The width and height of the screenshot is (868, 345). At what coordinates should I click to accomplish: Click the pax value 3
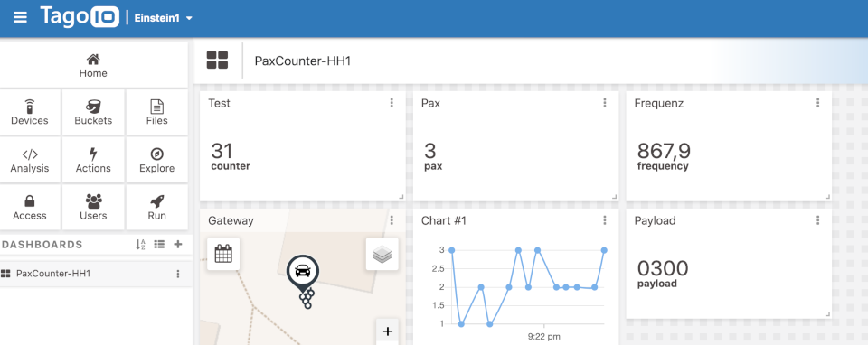pyautogui.click(x=429, y=151)
